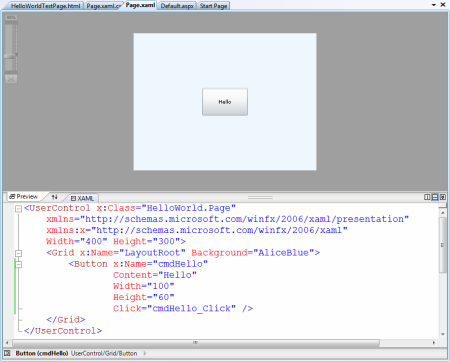Click the x:Name="LayoutRoot" attribute

coord(132,253)
